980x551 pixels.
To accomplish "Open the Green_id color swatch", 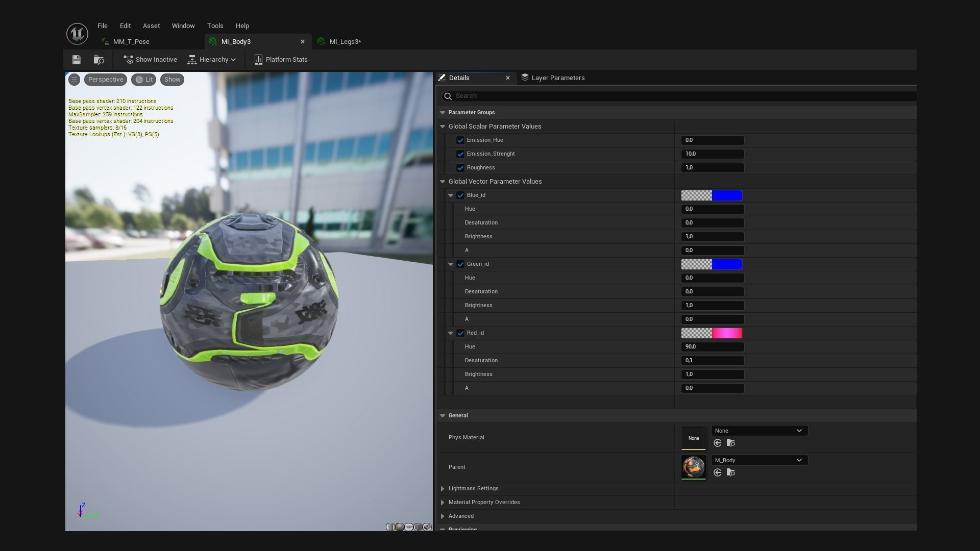I will (712, 264).
